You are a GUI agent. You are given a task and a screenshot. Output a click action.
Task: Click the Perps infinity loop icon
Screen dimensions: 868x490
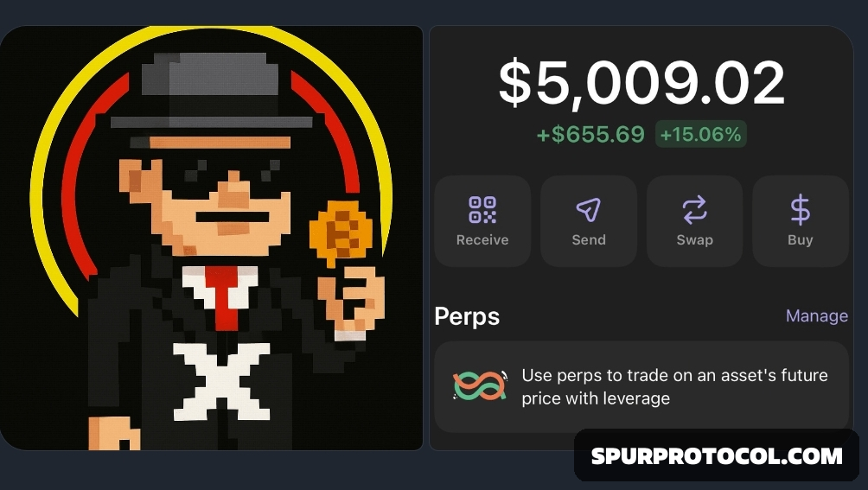480,385
